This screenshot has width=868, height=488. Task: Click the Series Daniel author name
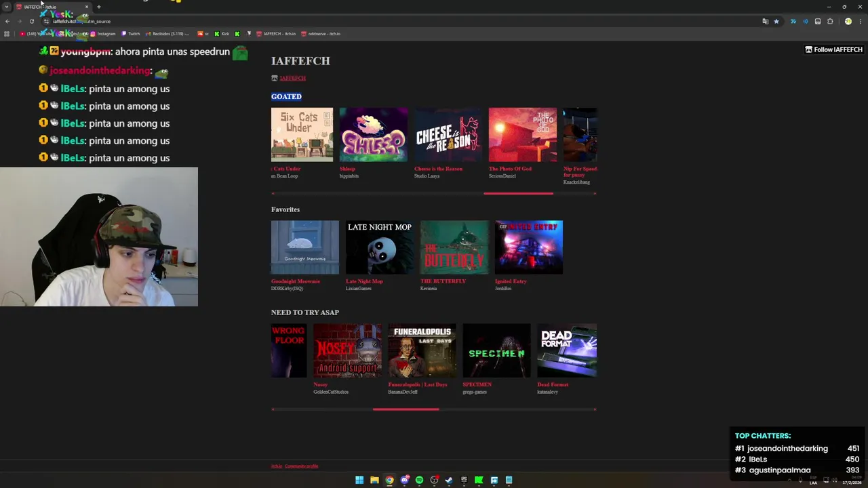[502, 176]
